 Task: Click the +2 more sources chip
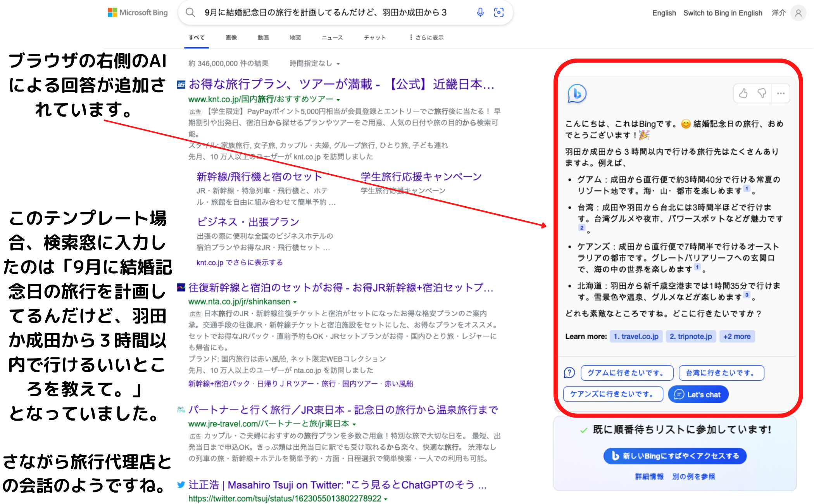[737, 337]
